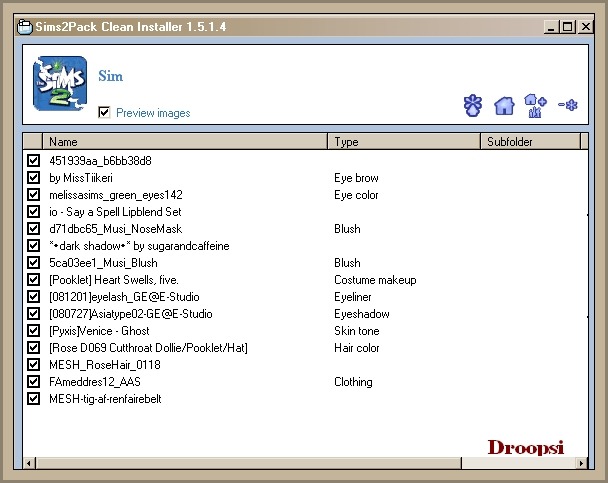This screenshot has height=483, width=608.
Task: Click the blue house icon
Action: (x=504, y=105)
